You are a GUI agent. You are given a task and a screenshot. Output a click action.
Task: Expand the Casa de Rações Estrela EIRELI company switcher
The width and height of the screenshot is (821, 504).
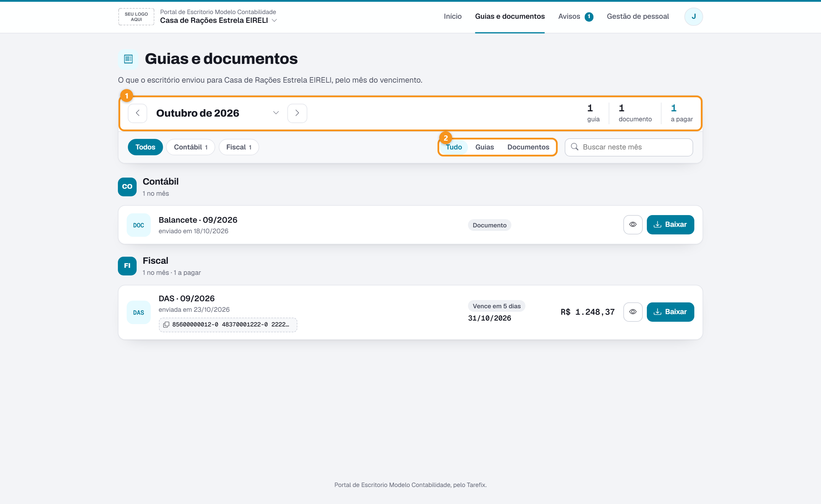(218, 21)
